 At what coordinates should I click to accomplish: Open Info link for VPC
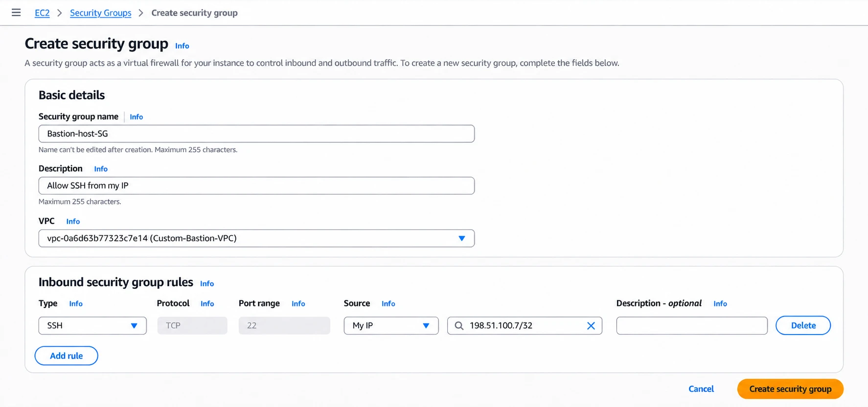[73, 222]
